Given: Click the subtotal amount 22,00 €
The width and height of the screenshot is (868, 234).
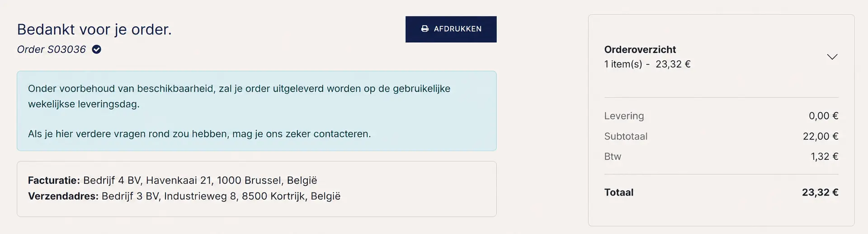Looking at the screenshot, I should [x=821, y=136].
